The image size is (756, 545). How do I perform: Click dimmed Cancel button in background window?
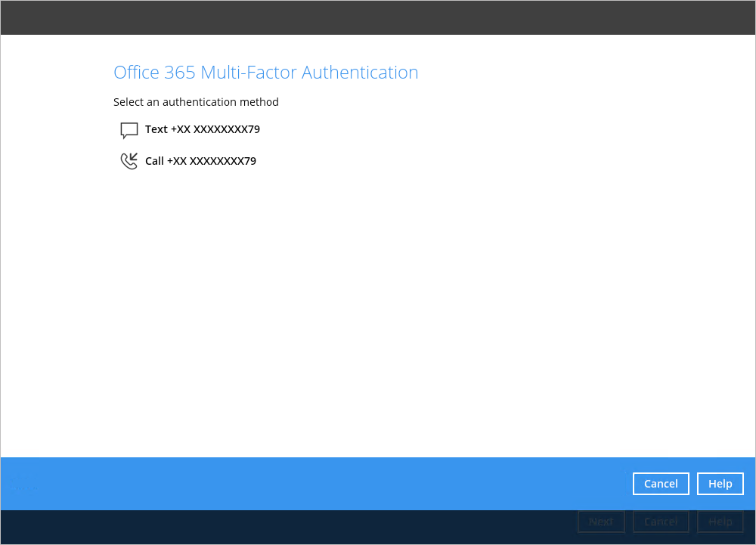(x=661, y=522)
